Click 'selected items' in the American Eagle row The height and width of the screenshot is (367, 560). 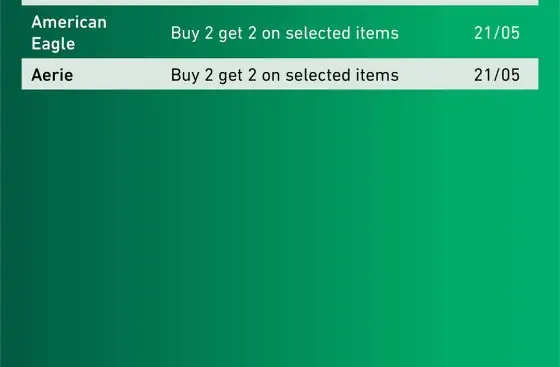(342, 33)
